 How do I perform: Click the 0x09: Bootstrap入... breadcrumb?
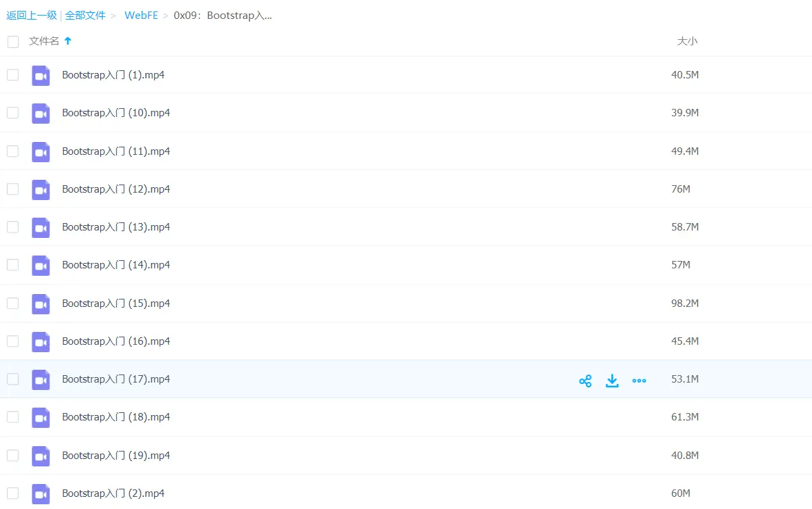(x=222, y=15)
